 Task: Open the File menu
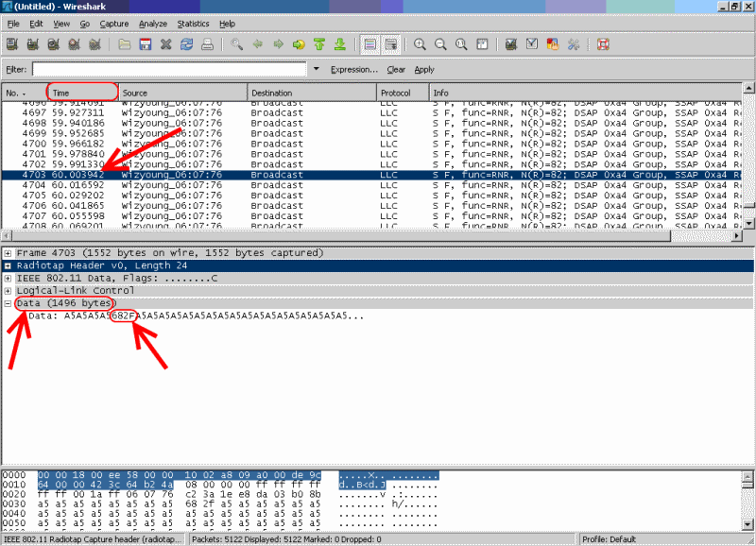[x=13, y=24]
